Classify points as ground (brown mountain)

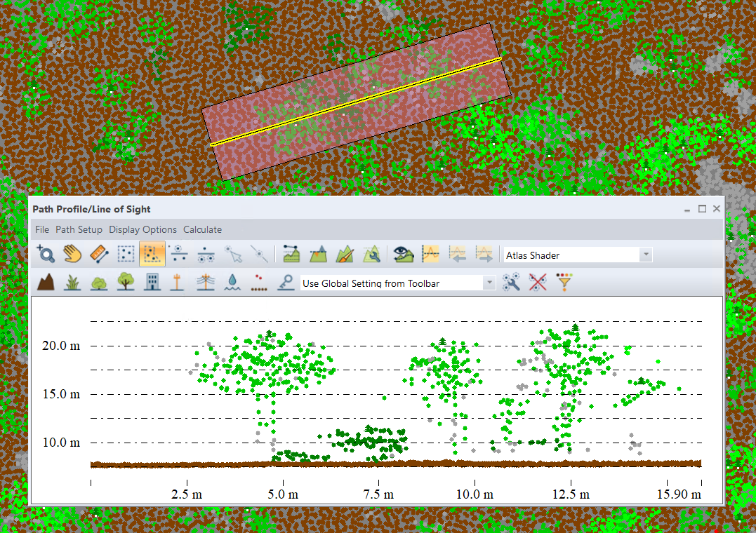pyautogui.click(x=46, y=282)
